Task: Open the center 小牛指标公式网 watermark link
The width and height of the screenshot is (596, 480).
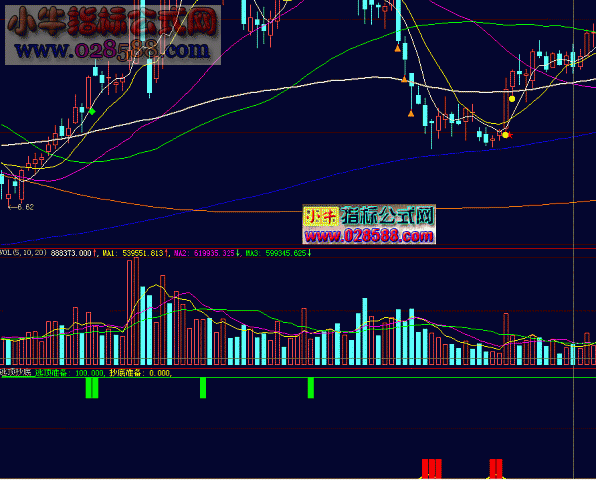Action: coord(369,224)
